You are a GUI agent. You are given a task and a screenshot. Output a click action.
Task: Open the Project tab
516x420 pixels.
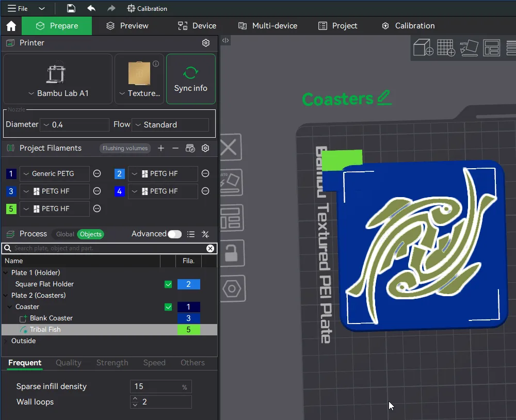[x=338, y=26]
